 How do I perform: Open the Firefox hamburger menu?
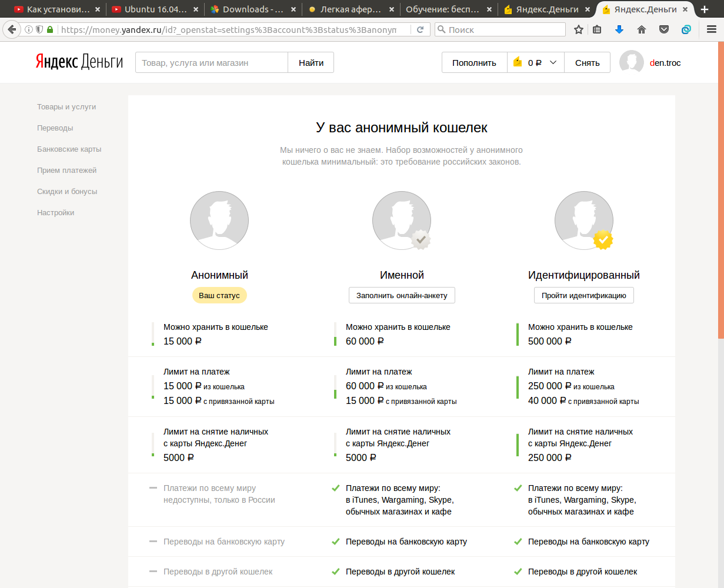coord(711,29)
